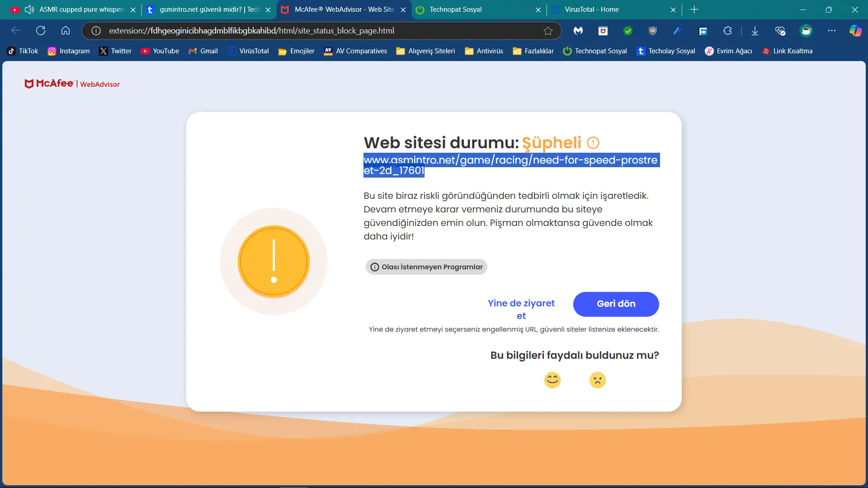Viewport: 868px width, 488px height.
Task: Open Instagram bookmark
Action: pyautogui.click(x=69, y=51)
